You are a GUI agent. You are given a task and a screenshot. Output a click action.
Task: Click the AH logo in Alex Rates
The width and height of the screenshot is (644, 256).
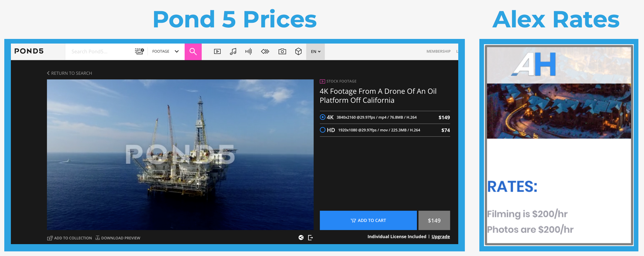[x=533, y=65]
